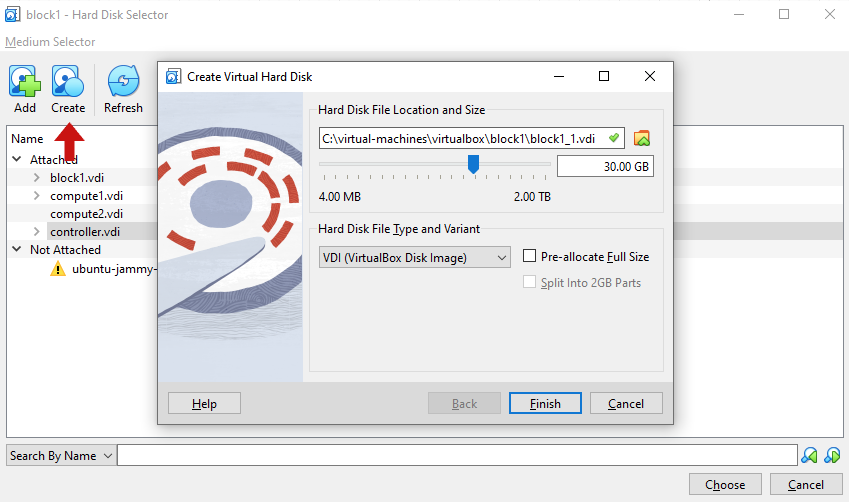
Task: Click the 30.00 GB size field
Action: [x=605, y=166]
